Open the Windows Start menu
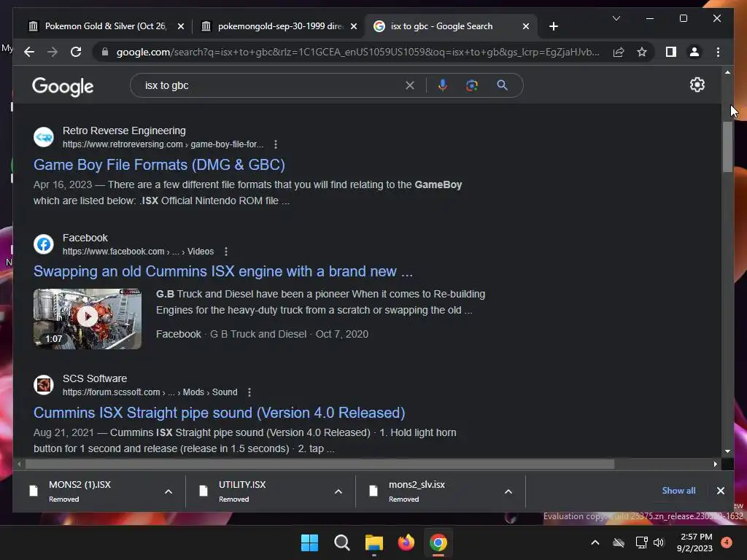The height and width of the screenshot is (560, 747). [x=309, y=542]
